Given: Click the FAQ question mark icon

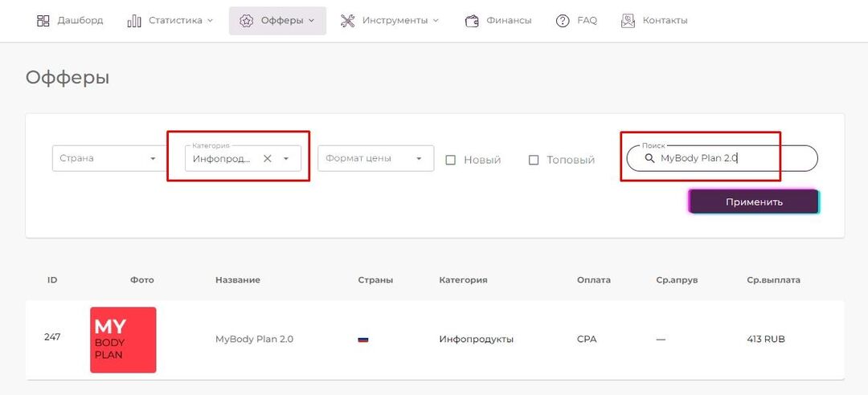Looking at the screenshot, I should tap(563, 21).
